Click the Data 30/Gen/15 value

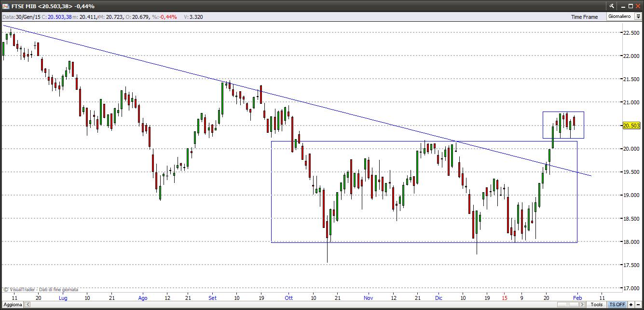coord(28,17)
